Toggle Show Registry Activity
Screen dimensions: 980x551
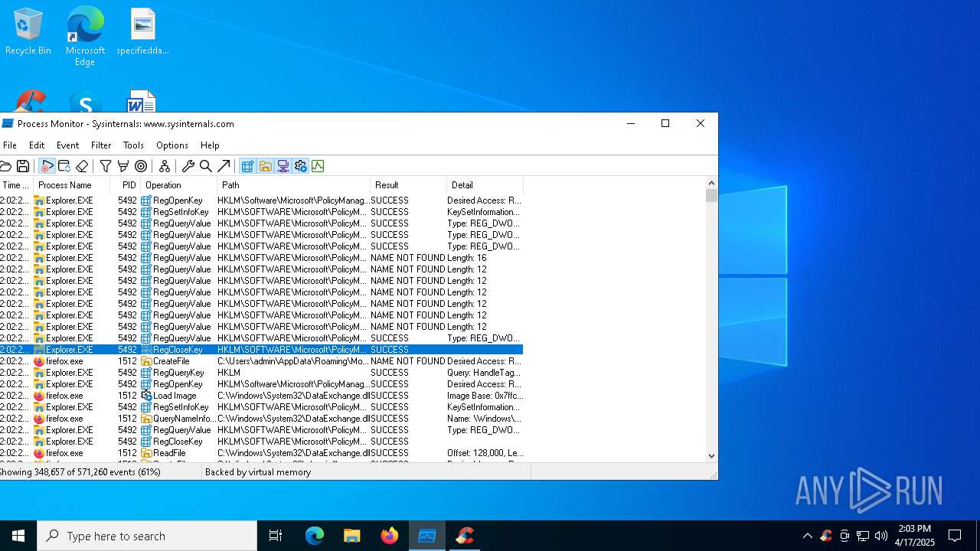(x=247, y=166)
